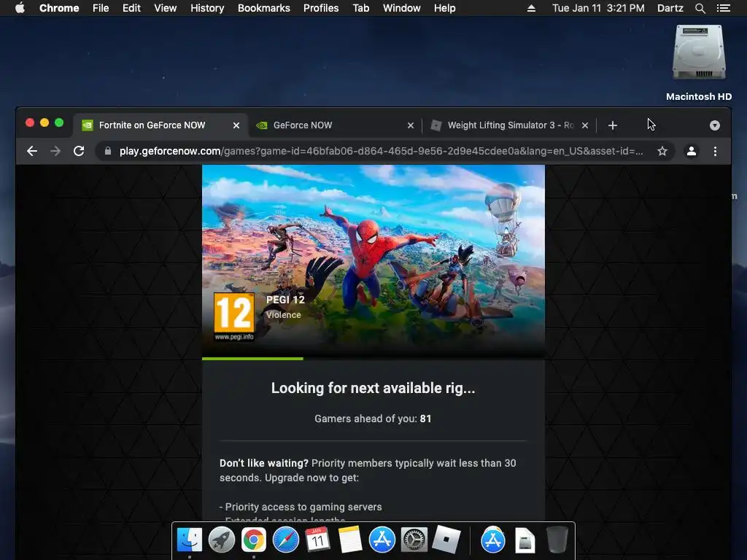Viewport: 747px width, 560px height.
Task: Click the green queue progress bar
Action: coord(252,359)
